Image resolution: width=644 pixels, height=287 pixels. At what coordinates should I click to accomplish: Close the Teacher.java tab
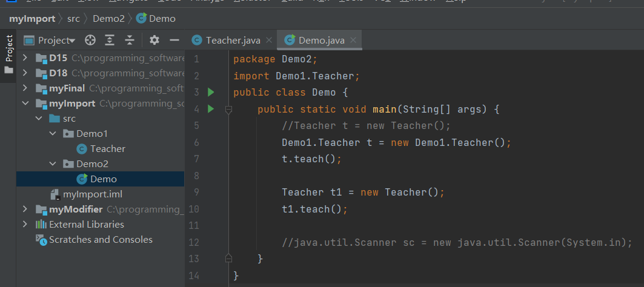(x=269, y=40)
